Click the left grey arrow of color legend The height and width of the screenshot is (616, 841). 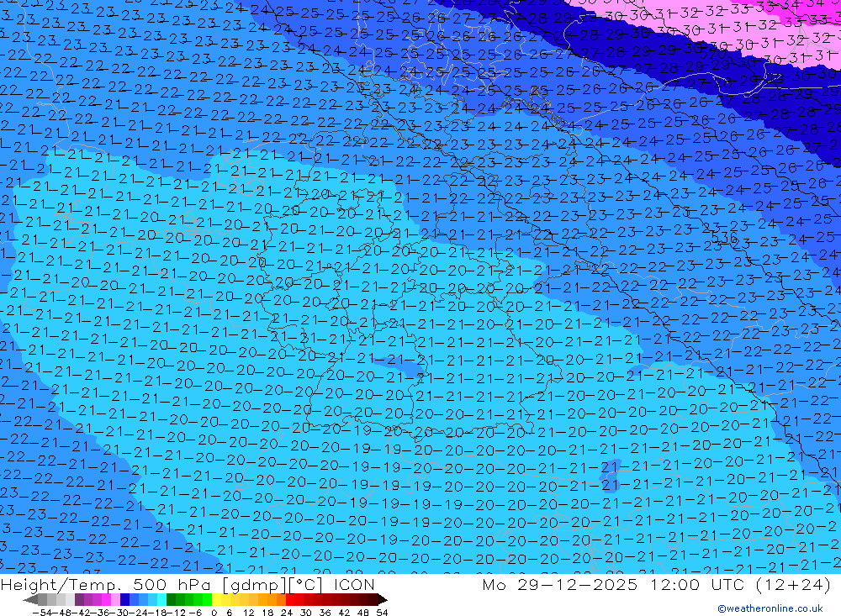(x=30, y=600)
